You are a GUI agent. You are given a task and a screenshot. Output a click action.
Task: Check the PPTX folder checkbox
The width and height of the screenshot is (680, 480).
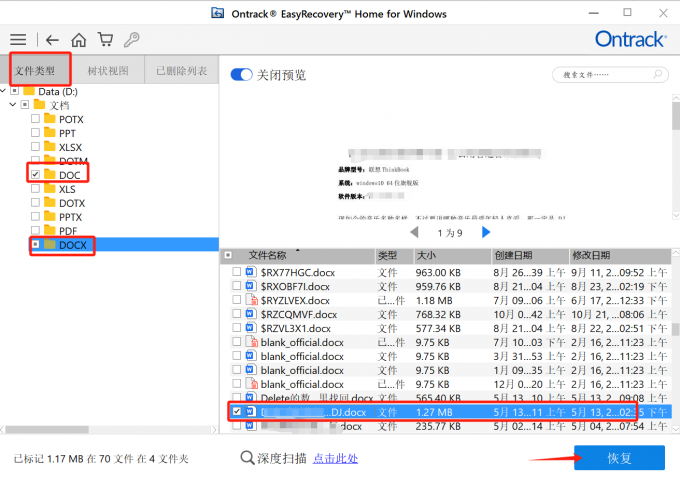(36, 216)
